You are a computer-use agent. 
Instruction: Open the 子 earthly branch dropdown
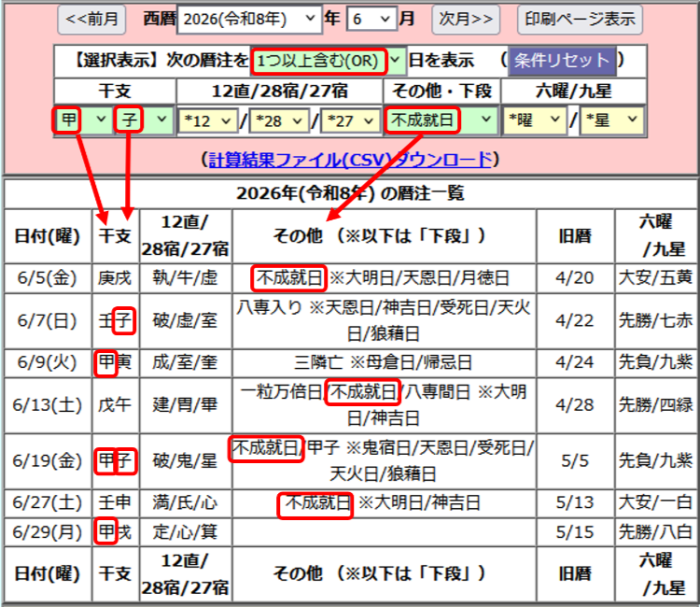[x=144, y=120]
